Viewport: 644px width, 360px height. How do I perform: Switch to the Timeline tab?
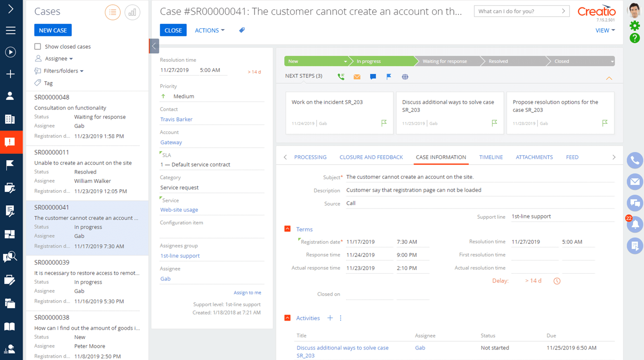tap(491, 157)
